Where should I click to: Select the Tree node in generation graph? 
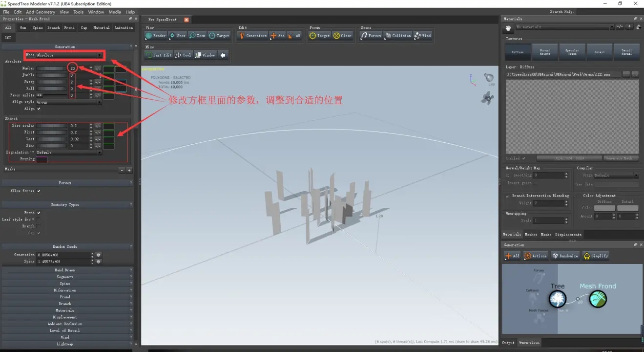click(x=558, y=299)
